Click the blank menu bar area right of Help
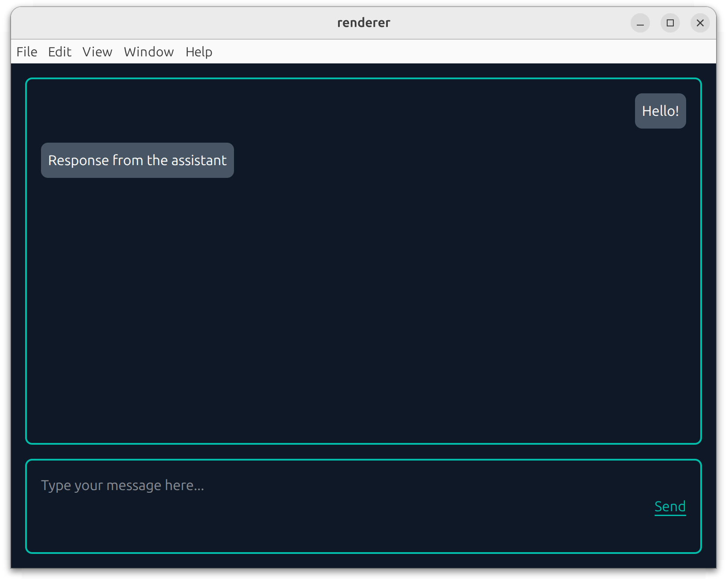Viewport: 728px width, 579px height. [441, 52]
